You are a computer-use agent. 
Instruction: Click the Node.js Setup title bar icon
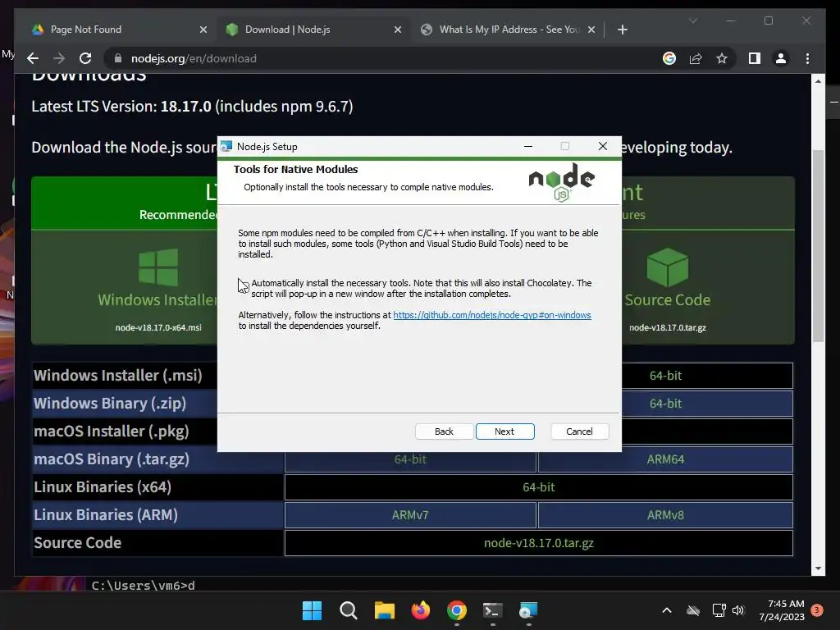click(226, 146)
